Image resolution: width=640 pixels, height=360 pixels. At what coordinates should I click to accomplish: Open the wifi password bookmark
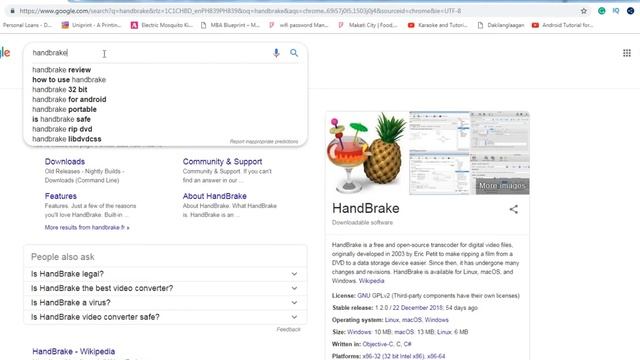click(x=298, y=25)
